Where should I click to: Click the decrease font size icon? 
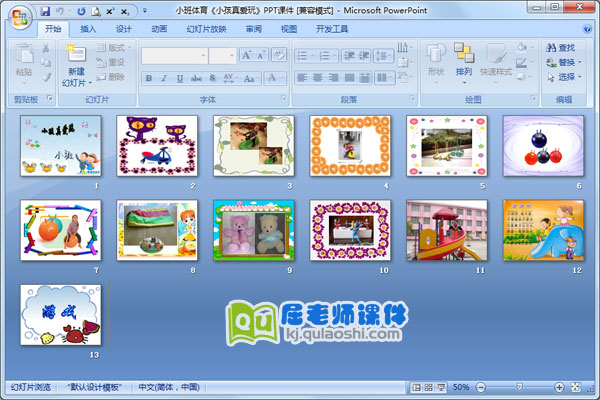tap(261, 56)
